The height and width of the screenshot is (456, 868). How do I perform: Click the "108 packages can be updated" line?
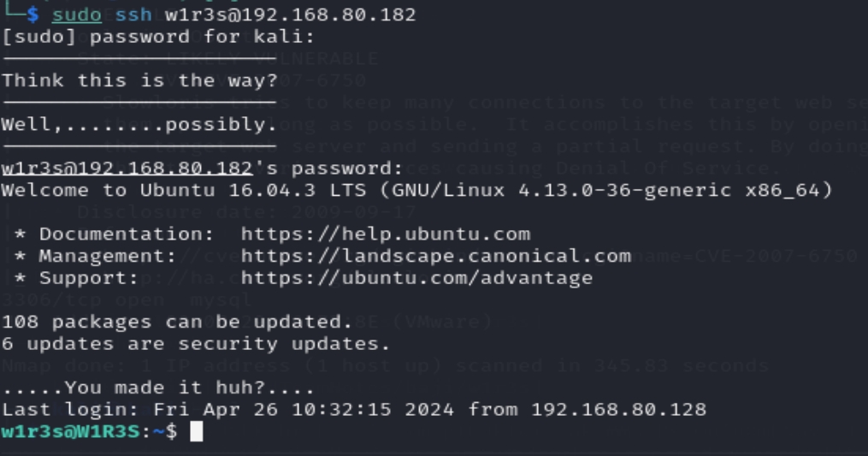[177, 323]
